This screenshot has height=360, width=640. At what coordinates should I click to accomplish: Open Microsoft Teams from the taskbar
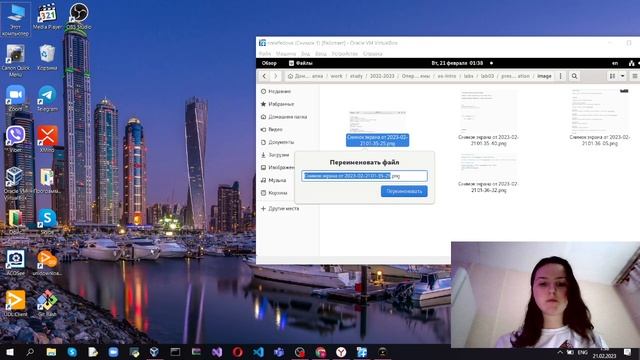(x=279, y=352)
